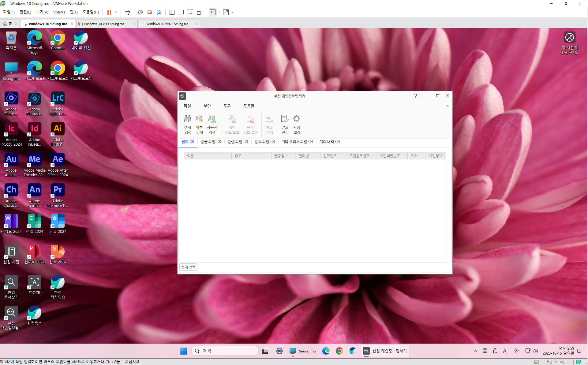Click the 전체 검색 (full scan) icon
The image size is (588, 365).
coord(188,124)
